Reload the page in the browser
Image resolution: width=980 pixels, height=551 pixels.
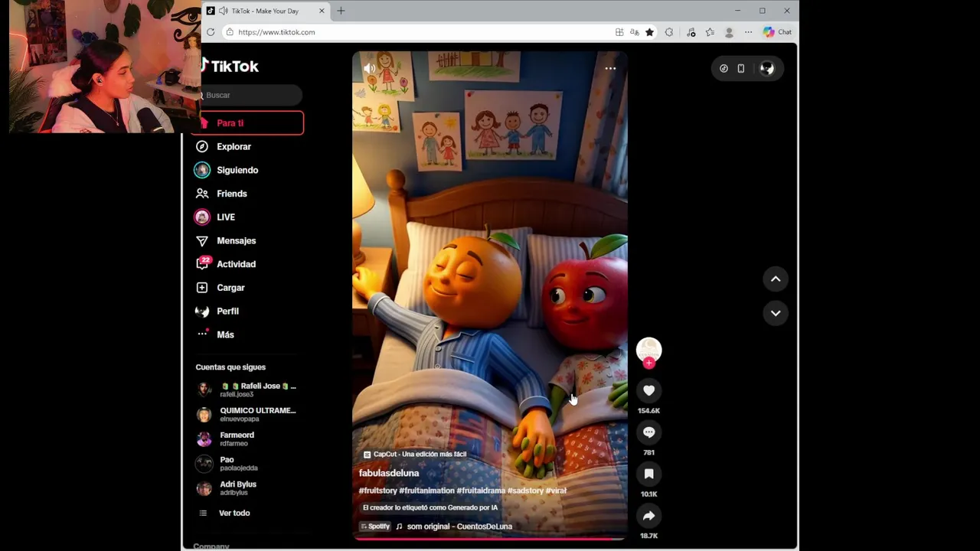click(x=211, y=32)
